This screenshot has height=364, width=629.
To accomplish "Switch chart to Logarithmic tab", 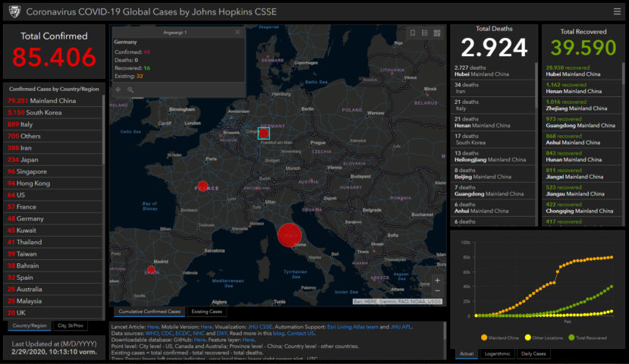I will tap(497, 353).
